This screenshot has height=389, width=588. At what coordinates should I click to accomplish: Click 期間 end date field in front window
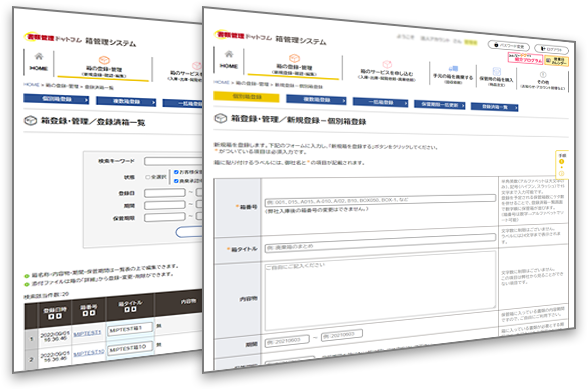342,335
